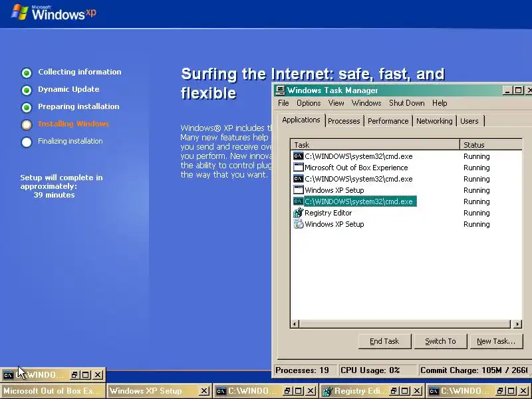The height and width of the screenshot is (399, 532).
Task: Maximize the minimized Registry Editor window
Action: 405,391
